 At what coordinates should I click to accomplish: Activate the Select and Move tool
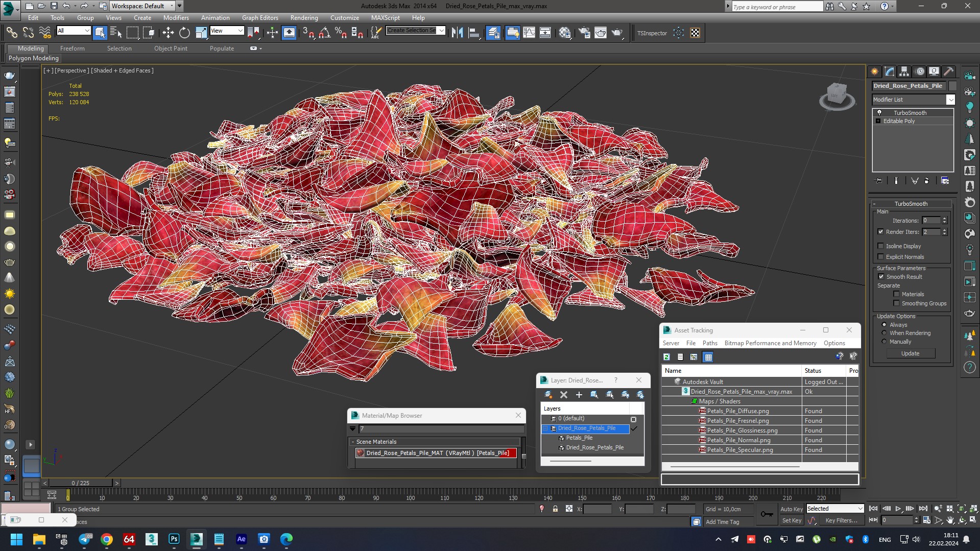coord(168,33)
